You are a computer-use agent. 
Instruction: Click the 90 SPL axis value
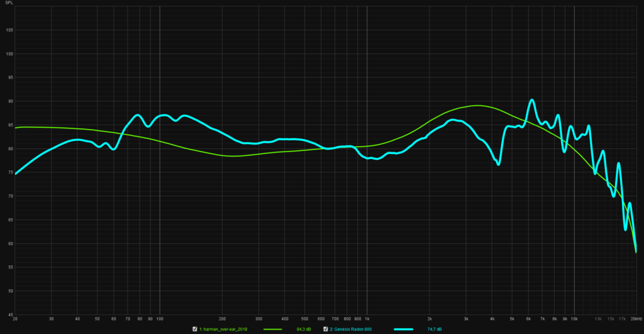[x=11, y=101]
